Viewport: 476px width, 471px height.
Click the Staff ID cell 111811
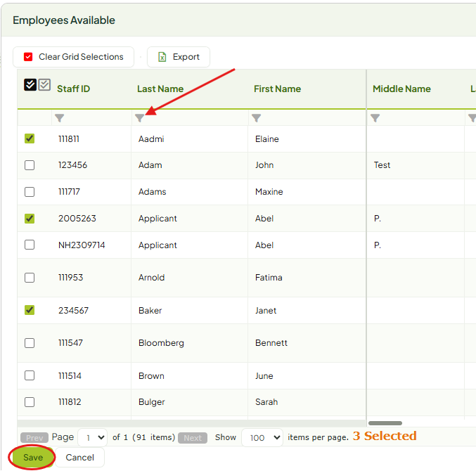[x=69, y=139]
